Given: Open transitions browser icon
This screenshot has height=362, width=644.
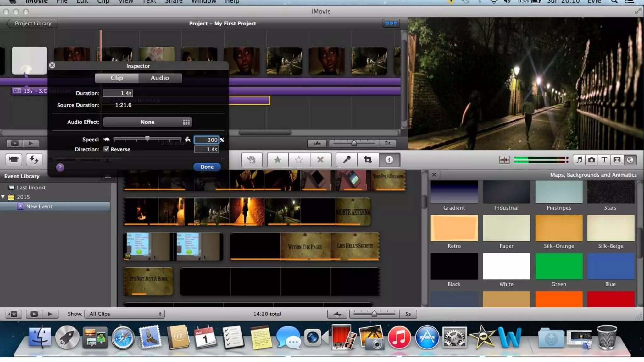Looking at the screenshot, I should click(617, 160).
